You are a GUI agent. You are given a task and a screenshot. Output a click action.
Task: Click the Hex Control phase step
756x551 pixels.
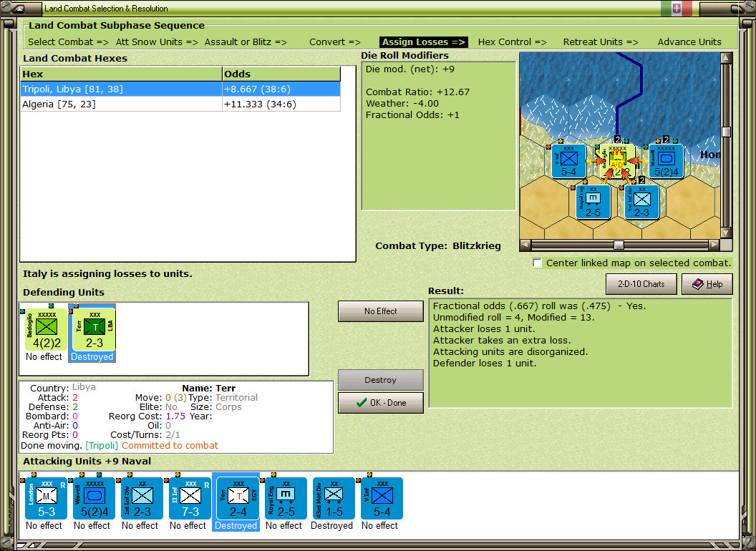coord(512,42)
